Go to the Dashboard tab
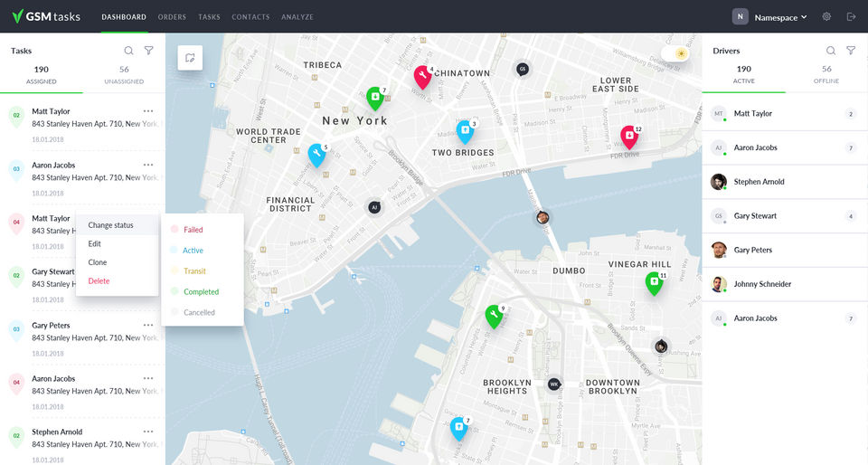The image size is (868, 465). pyautogui.click(x=124, y=17)
